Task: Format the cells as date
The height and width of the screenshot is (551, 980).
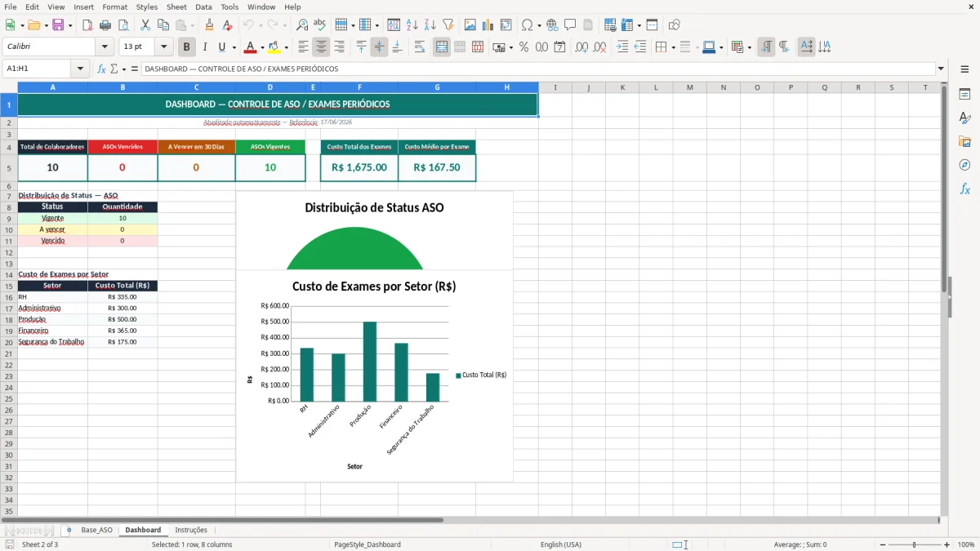Action: (559, 47)
